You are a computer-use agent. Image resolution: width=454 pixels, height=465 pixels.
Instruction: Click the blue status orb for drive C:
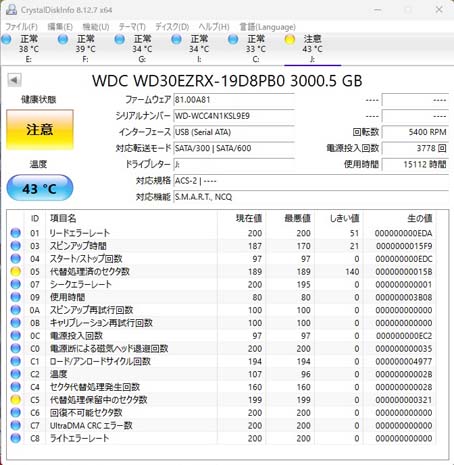pyautogui.click(x=233, y=39)
